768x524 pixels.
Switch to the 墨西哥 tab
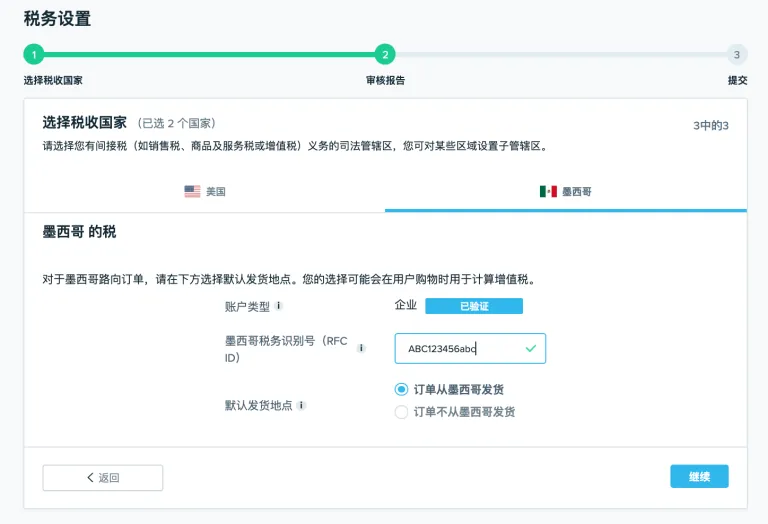(566, 191)
